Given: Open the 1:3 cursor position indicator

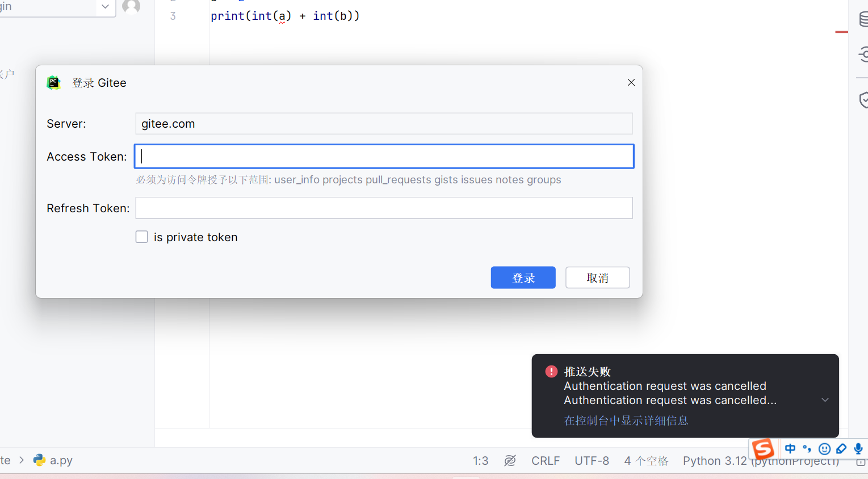Looking at the screenshot, I should [x=481, y=461].
